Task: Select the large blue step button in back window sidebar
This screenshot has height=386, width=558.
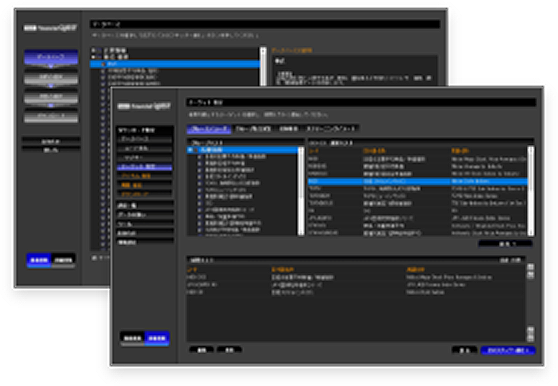Action: 51,57
